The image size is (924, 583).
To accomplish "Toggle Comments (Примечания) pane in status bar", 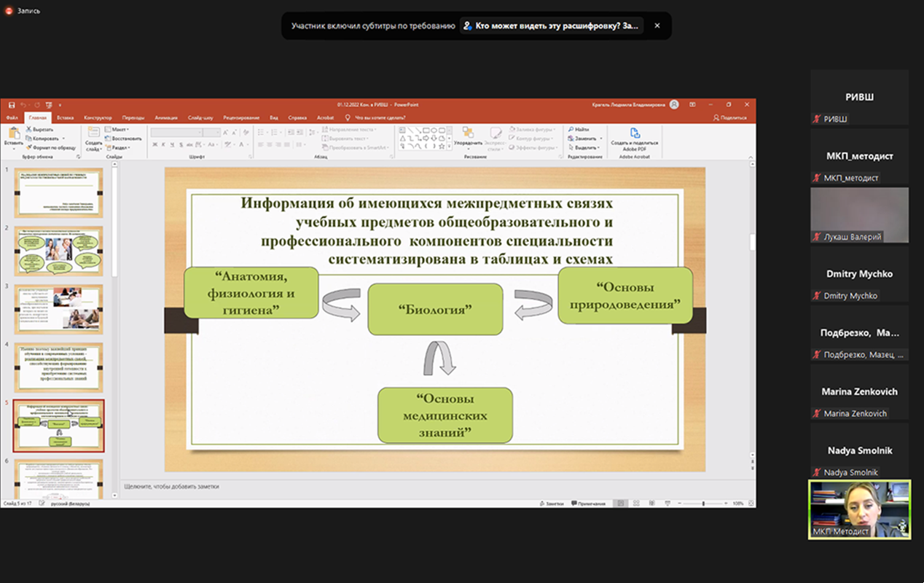I will [589, 504].
